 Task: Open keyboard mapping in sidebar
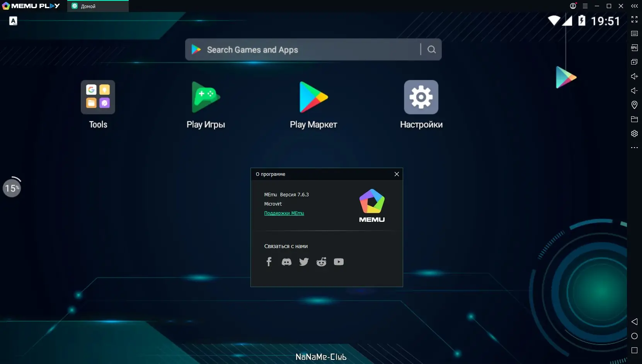(x=634, y=34)
